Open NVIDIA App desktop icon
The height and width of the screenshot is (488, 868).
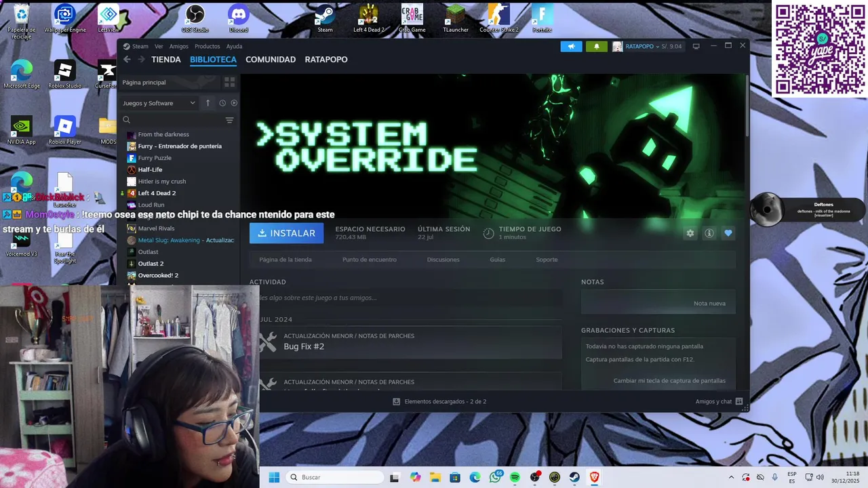[21, 130]
